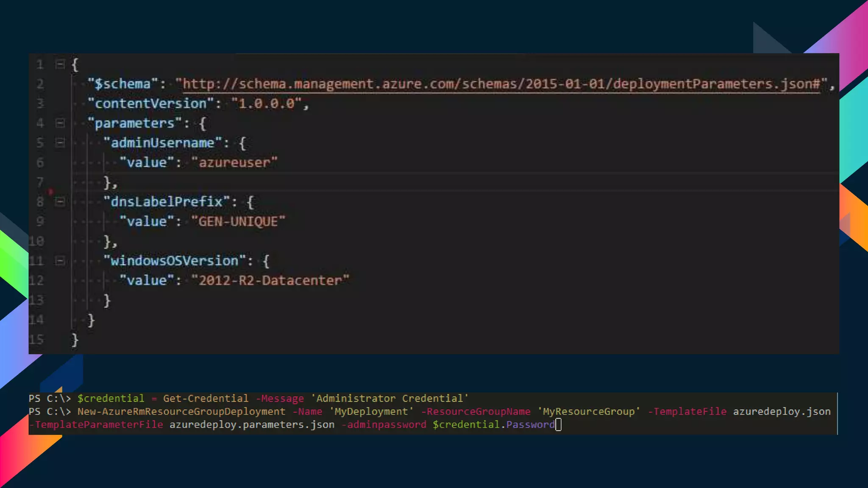Screen dimensions: 868x488
Task: Click line number 3 in the gutter
Action: pyautogui.click(x=40, y=103)
